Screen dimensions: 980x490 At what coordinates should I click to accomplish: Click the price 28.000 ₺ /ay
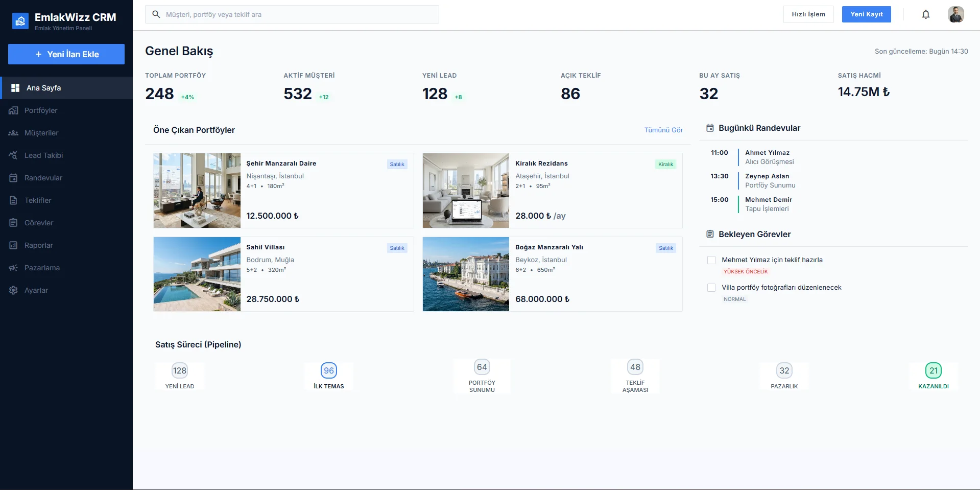point(540,216)
